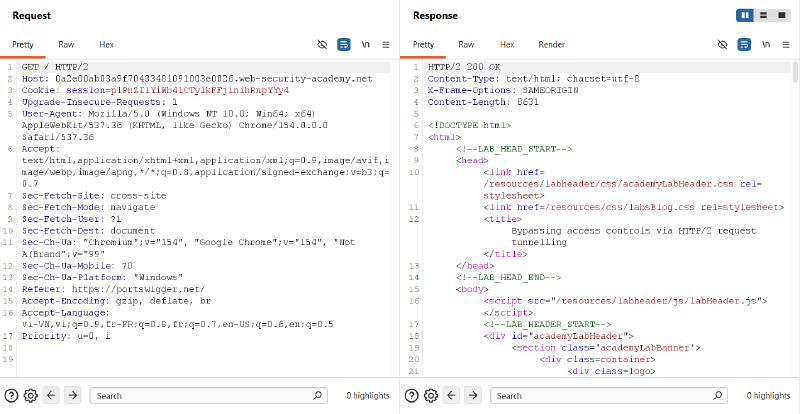This screenshot has height=414, width=800.
Task: Toggle word wrap button in Response panel
Action: (x=744, y=44)
